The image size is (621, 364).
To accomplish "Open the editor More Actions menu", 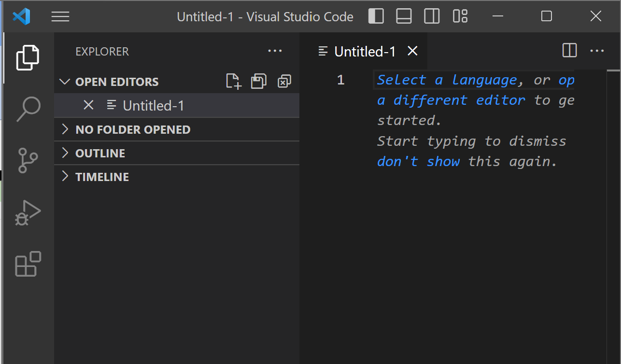I will click(597, 51).
